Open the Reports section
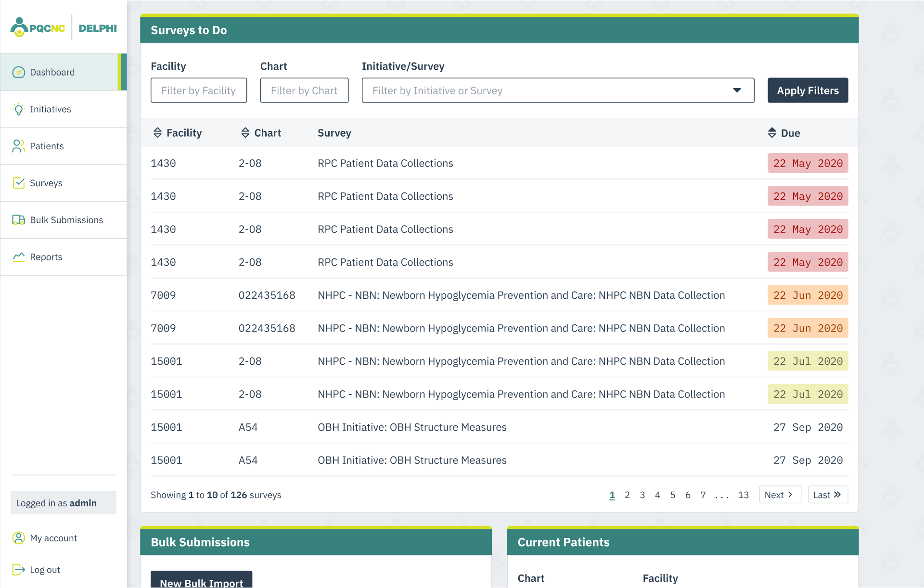This screenshot has width=924, height=588. click(x=64, y=257)
